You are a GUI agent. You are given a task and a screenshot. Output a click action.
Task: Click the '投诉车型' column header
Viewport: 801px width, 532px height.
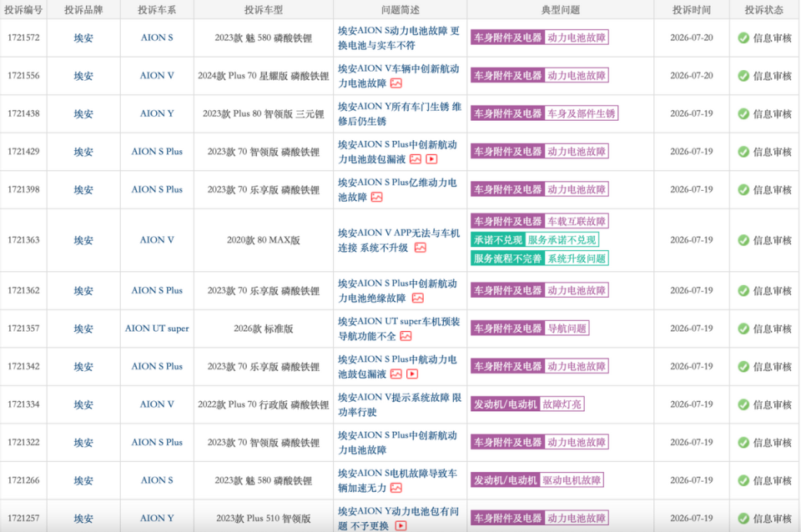[x=263, y=10]
